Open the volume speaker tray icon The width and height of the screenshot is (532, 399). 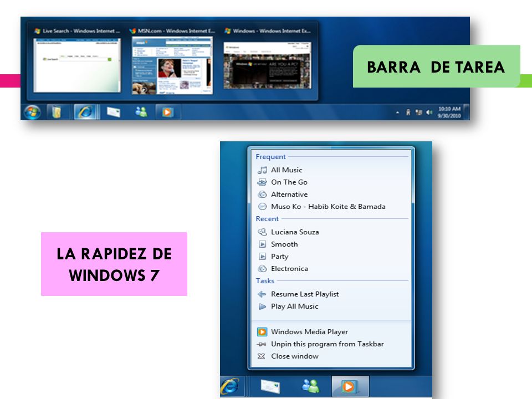[429, 112]
